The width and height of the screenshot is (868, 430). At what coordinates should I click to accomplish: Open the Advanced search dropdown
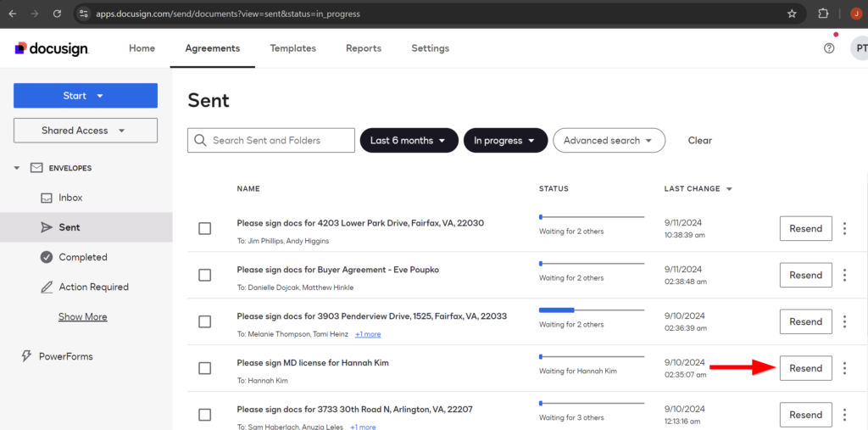[x=609, y=140]
